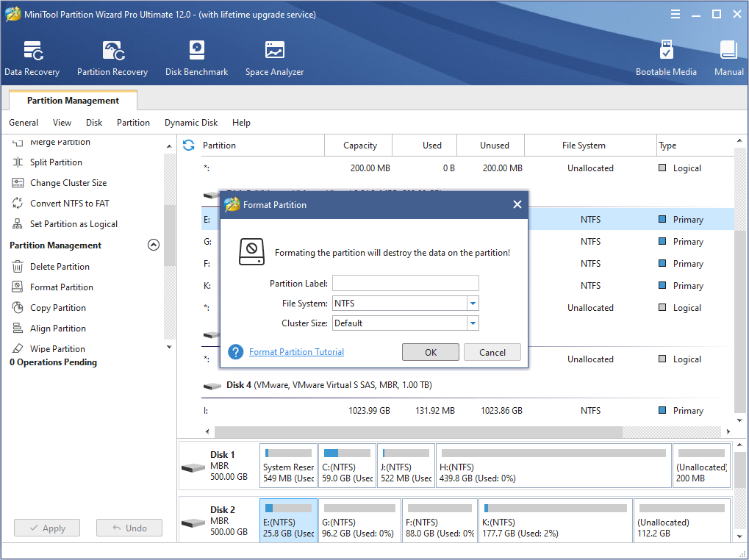Viewport: 749px width, 560px height.
Task: Select System Reserved block on Disk 1
Action: click(x=289, y=466)
